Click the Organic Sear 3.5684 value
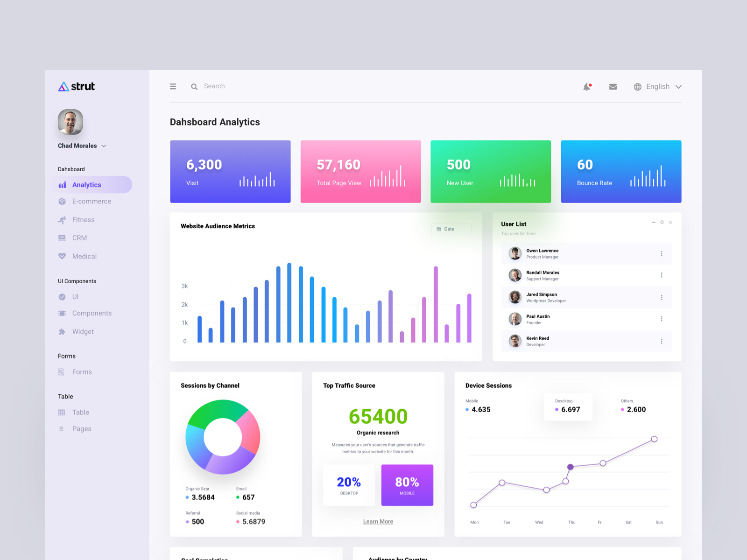 point(203,497)
